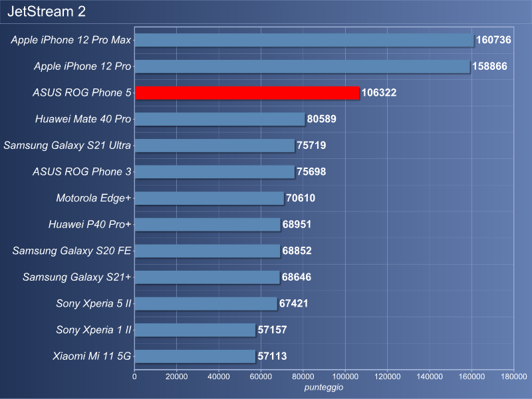This screenshot has height=399, width=532.
Task: Select the x-axis tick label 100000
Action: pyautogui.click(x=345, y=376)
